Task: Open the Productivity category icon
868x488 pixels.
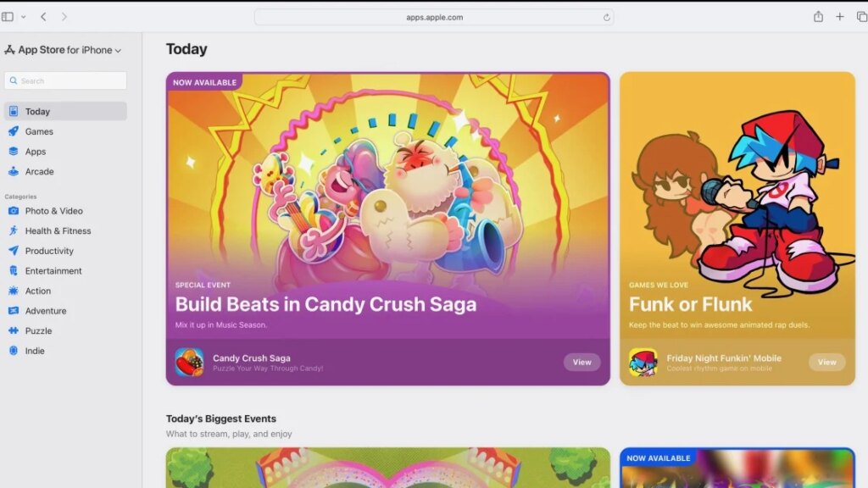Action: tap(15, 251)
